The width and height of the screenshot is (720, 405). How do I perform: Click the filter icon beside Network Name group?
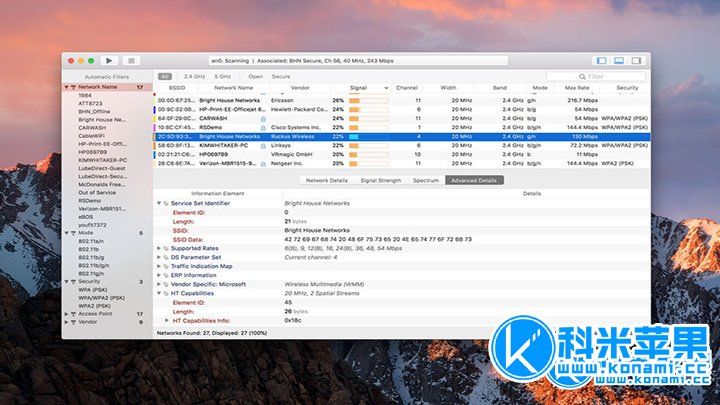click(73, 87)
